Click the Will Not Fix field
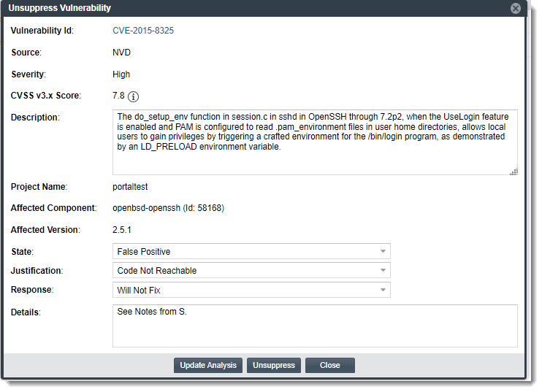 coord(245,290)
